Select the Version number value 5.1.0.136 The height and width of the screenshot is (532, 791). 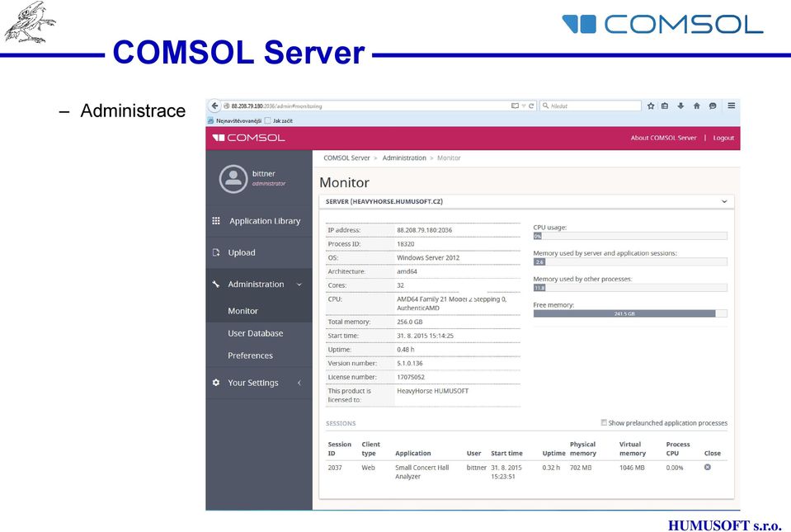click(x=410, y=363)
